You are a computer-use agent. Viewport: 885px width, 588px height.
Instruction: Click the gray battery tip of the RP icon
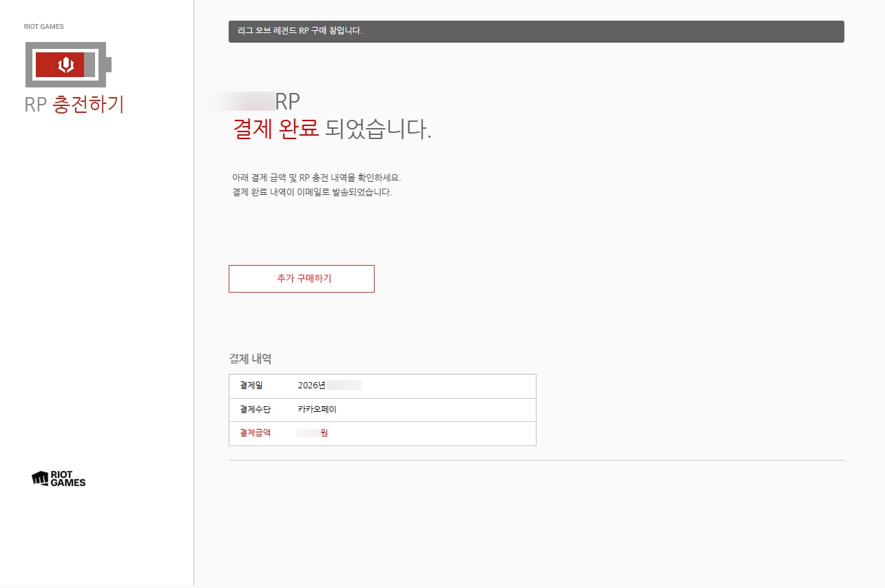click(x=109, y=65)
